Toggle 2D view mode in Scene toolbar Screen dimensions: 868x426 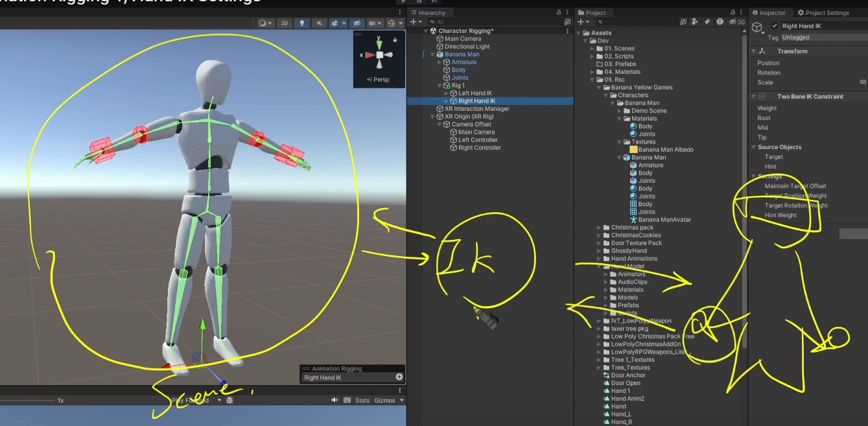click(284, 23)
